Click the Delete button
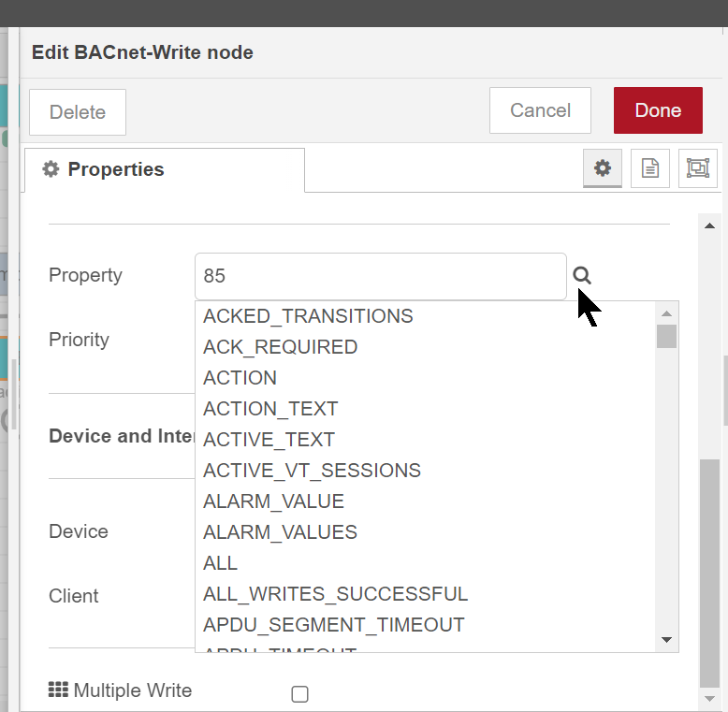The width and height of the screenshot is (728, 712). (x=78, y=112)
